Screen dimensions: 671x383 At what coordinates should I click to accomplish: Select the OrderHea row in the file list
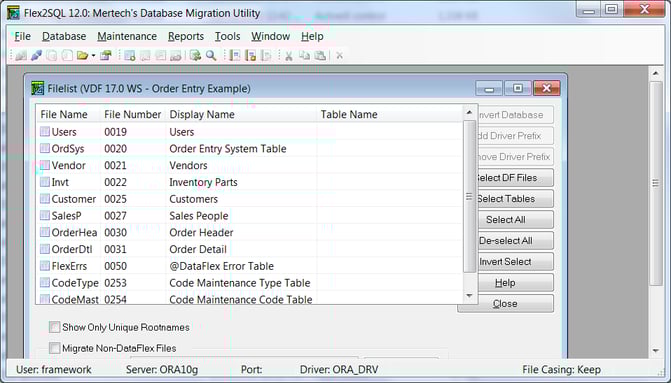pos(250,232)
